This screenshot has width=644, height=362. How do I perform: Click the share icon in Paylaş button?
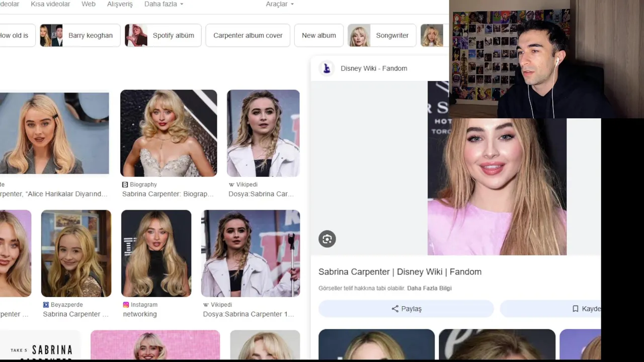click(x=395, y=309)
